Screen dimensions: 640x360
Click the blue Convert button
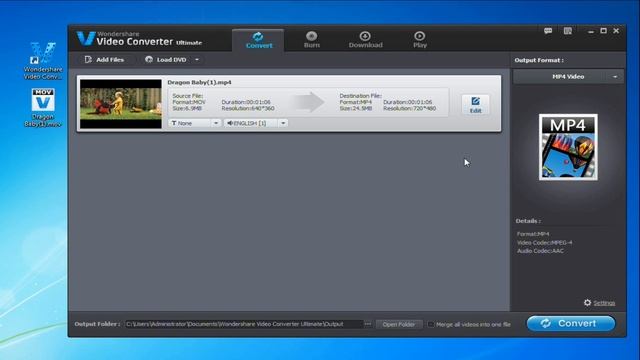point(571,323)
